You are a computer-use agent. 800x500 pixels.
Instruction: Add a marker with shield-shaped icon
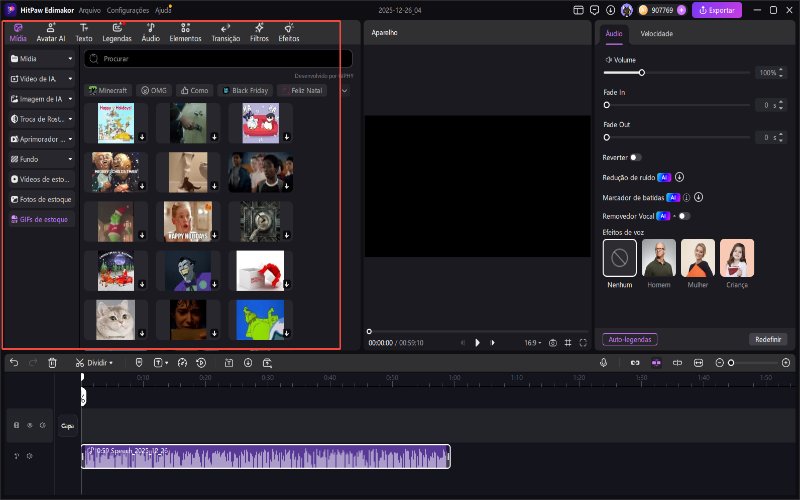pos(139,363)
